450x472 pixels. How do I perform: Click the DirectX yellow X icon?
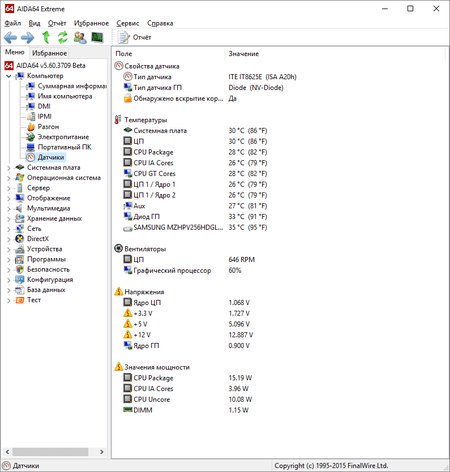point(20,239)
